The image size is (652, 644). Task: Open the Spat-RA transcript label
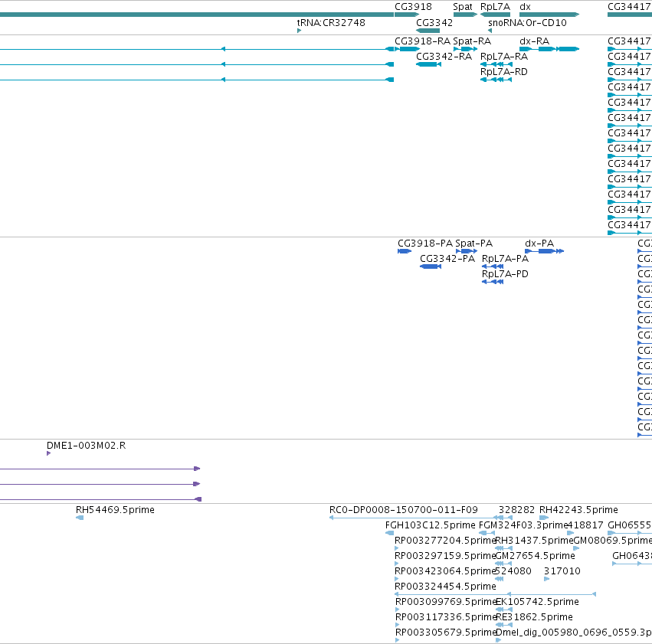click(x=472, y=41)
